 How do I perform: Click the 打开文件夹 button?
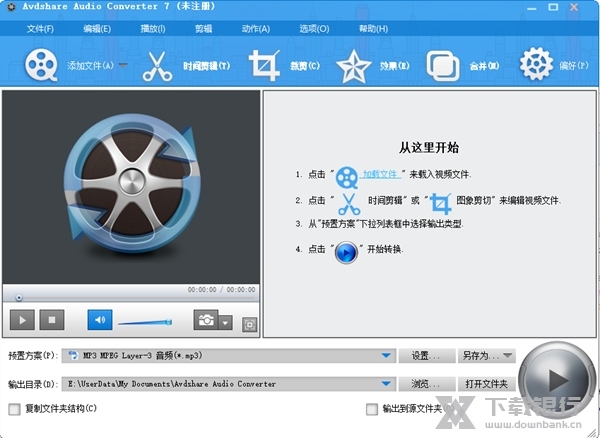tap(486, 384)
